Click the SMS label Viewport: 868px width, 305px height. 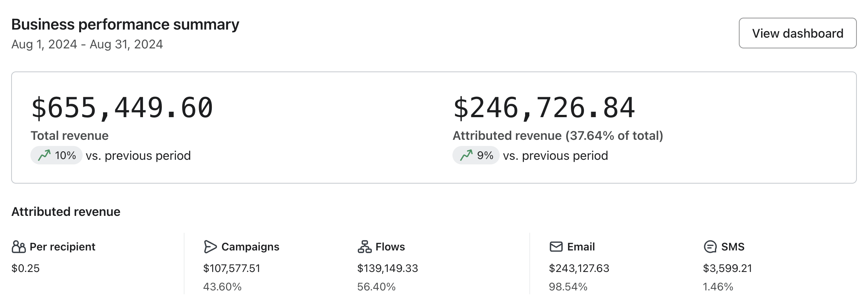(x=733, y=247)
